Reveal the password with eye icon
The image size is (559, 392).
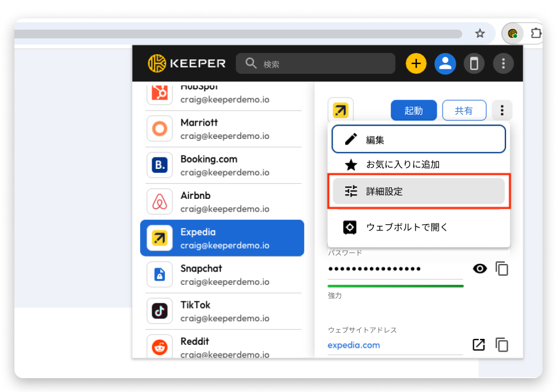click(x=479, y=269)
